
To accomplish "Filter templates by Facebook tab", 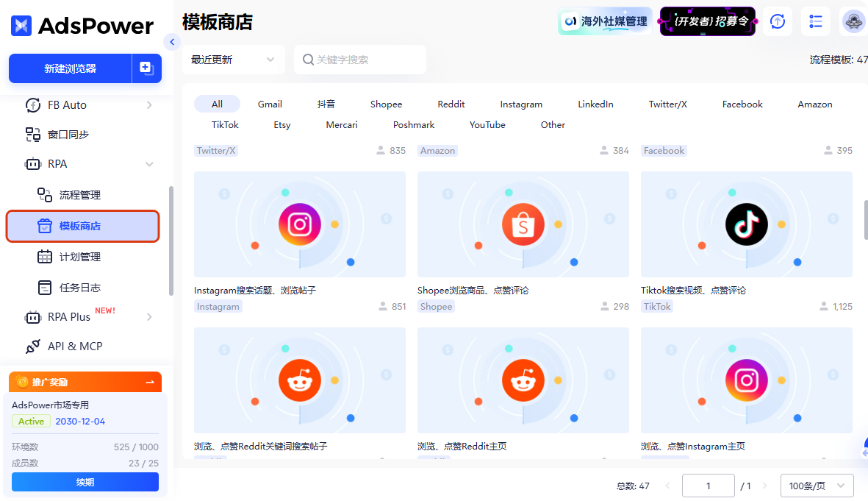I will (742, 104).
